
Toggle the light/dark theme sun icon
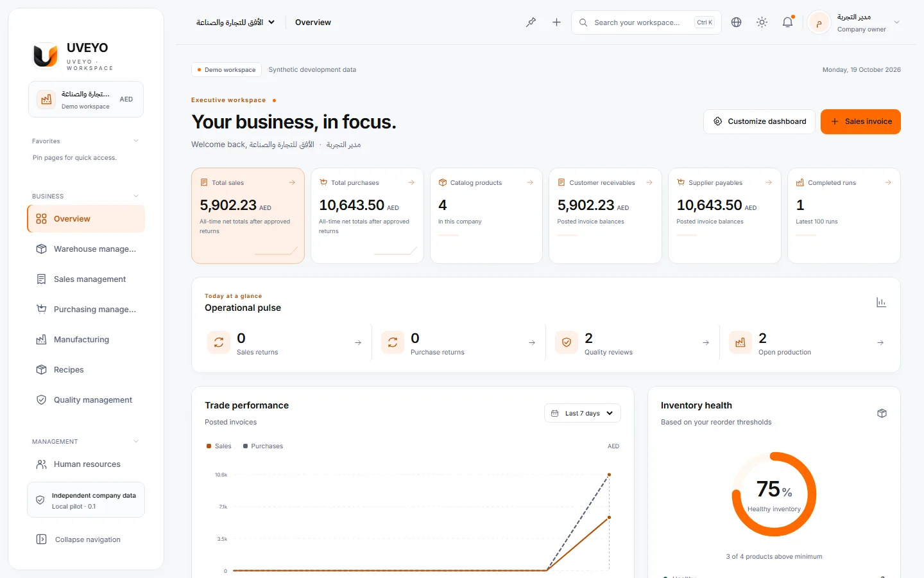762,22
